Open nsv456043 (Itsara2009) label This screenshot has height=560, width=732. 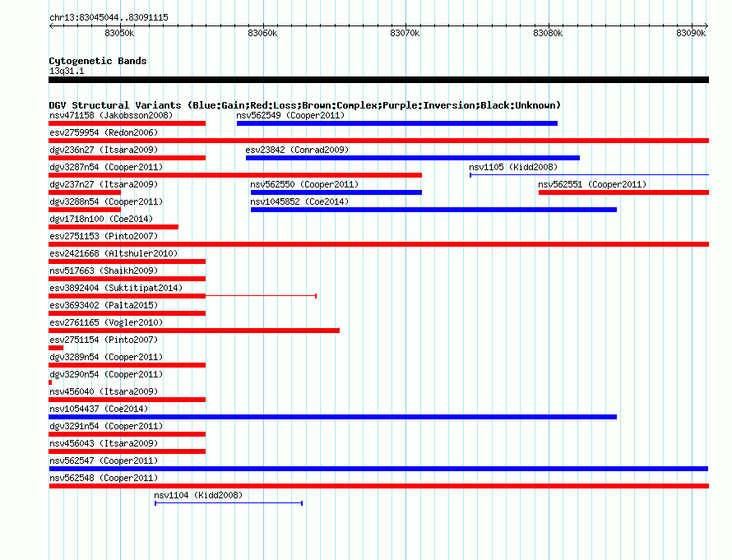point(104,443)
